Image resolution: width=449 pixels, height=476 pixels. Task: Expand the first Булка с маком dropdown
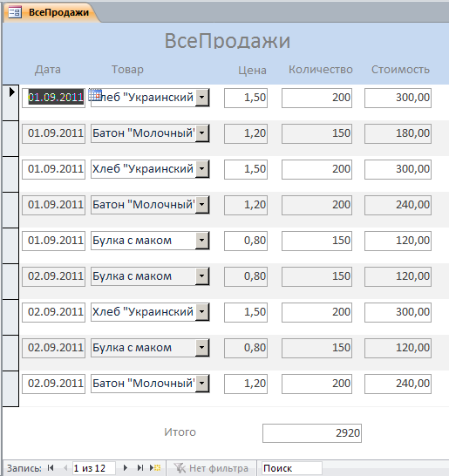pos(202,241)
